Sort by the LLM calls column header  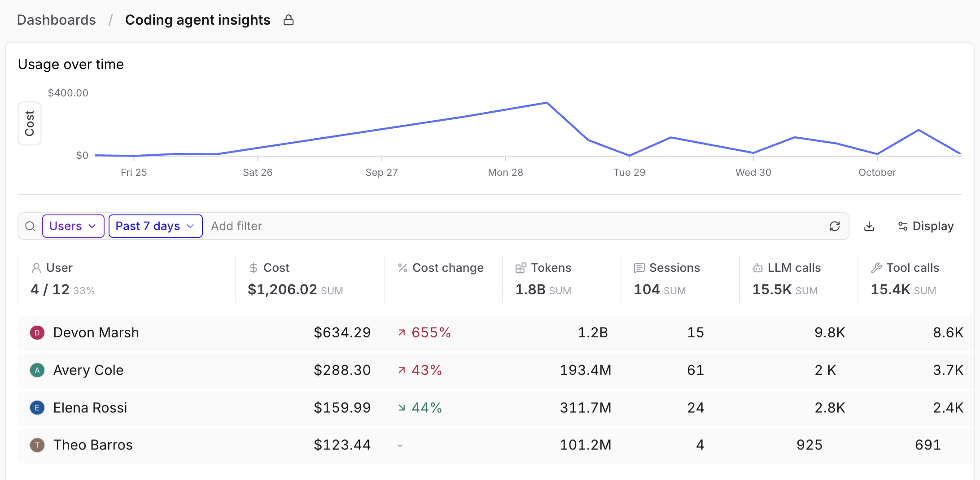(794, 268)
